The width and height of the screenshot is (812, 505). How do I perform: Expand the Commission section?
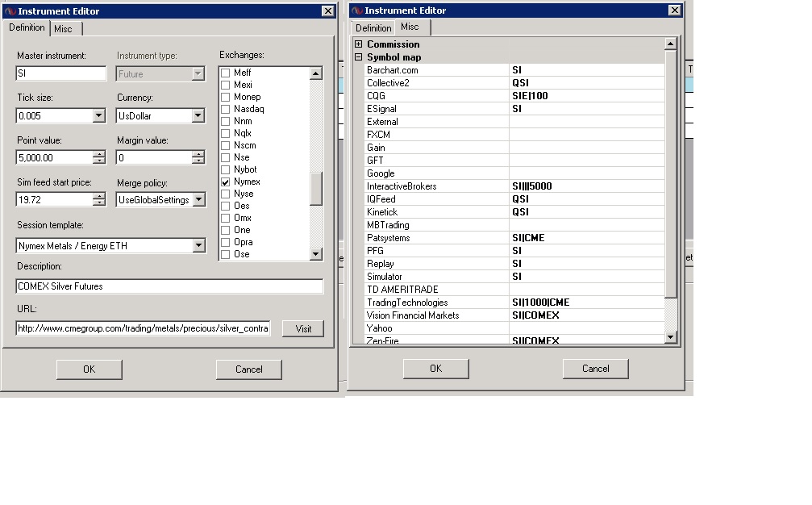coord(358,44)
